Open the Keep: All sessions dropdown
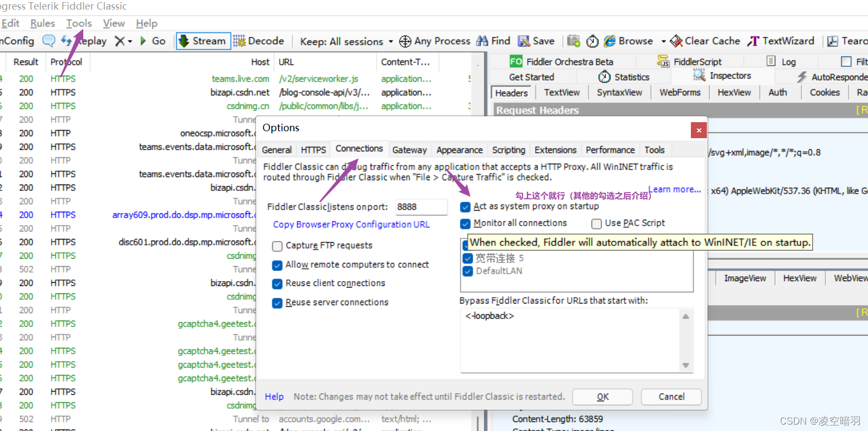 point(346,41)
